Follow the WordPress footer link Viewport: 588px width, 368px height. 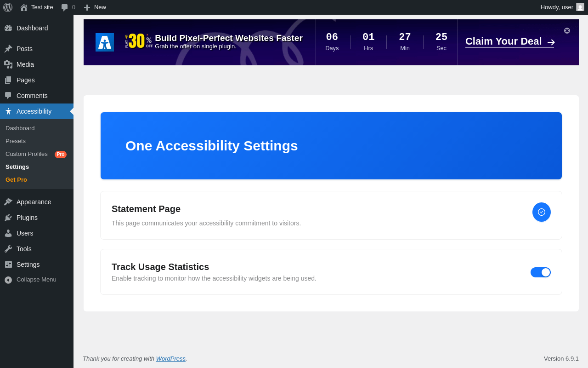171,358
